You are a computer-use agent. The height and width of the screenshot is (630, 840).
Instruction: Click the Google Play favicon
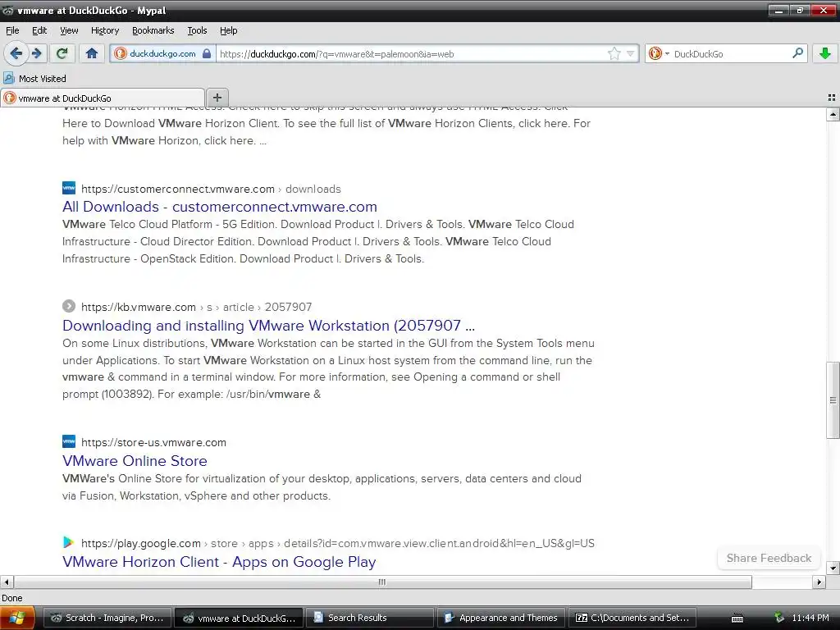[69, 542]
